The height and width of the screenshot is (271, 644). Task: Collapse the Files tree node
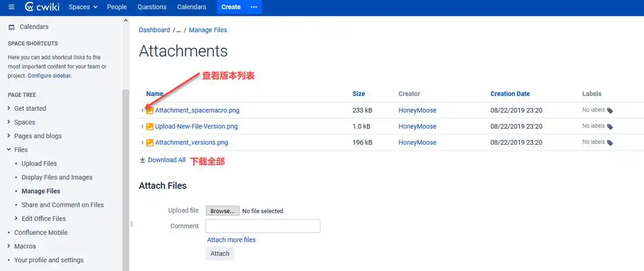[x=9, y=150]
